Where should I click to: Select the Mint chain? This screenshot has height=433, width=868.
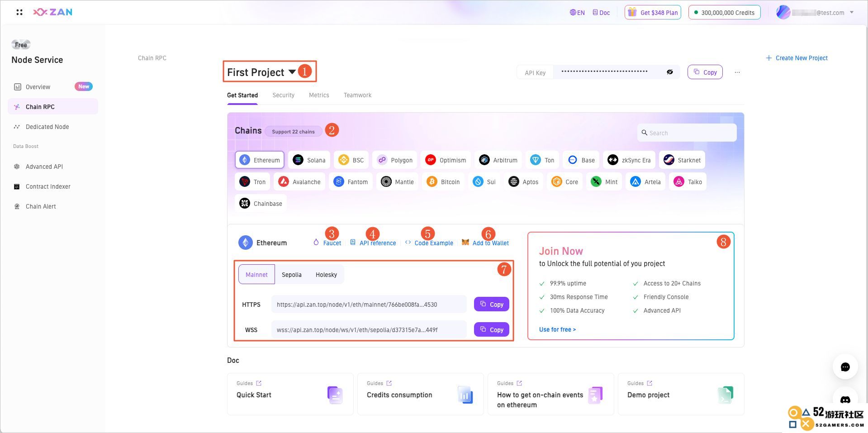[605, 181]
